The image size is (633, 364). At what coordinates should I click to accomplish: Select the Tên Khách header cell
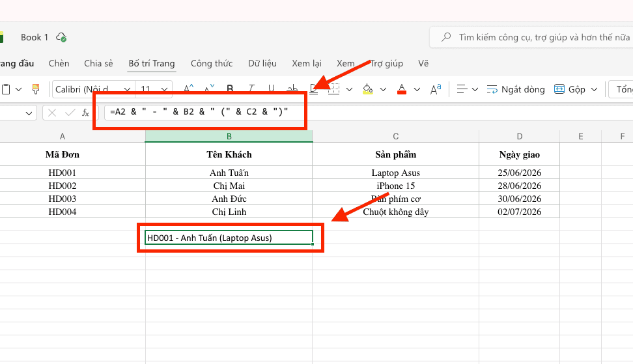click(x=229, y=154)
